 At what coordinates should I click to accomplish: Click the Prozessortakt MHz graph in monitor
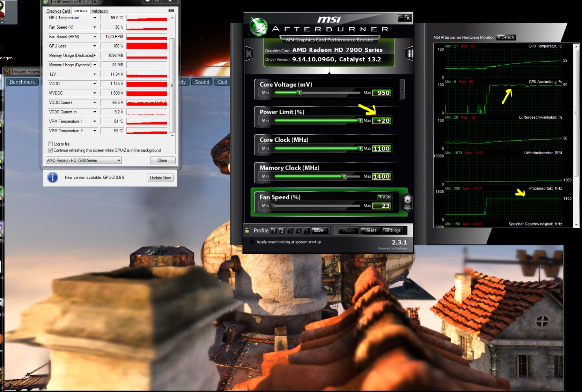pyautogui.click(x=503, y=205)
